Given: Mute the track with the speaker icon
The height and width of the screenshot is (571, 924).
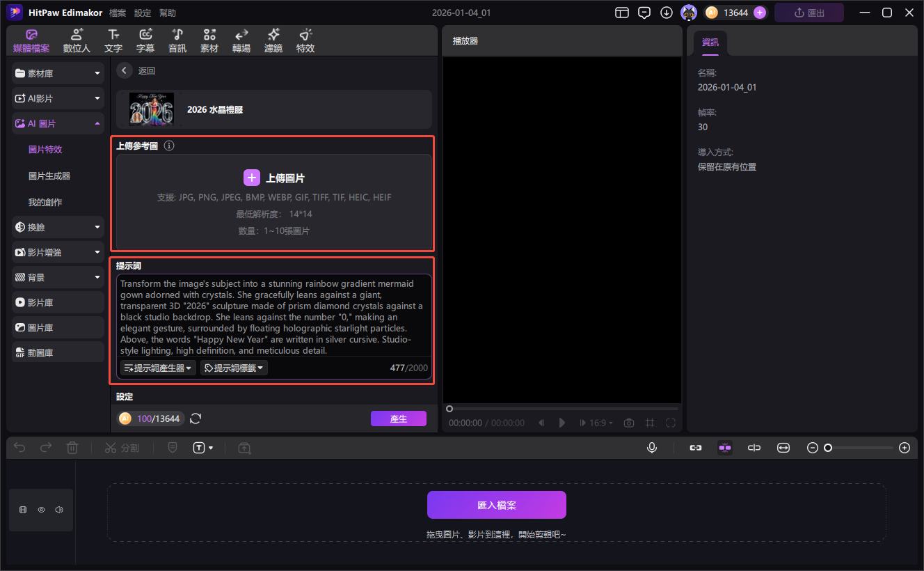Looking at the screenshot, I should point(59,510).
